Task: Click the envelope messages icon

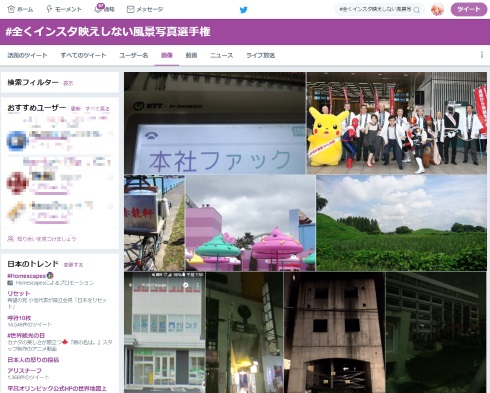Action: pyautogui.click(x=130, y=9)
